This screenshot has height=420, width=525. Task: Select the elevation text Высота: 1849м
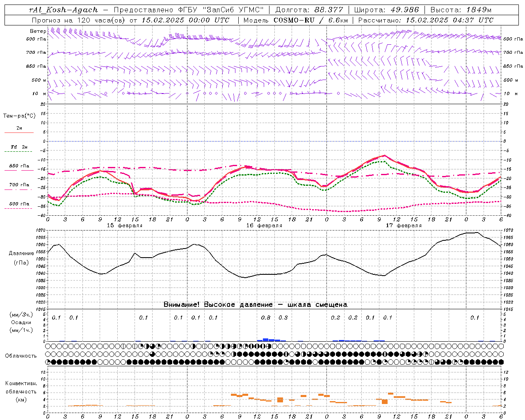point(461,10)
